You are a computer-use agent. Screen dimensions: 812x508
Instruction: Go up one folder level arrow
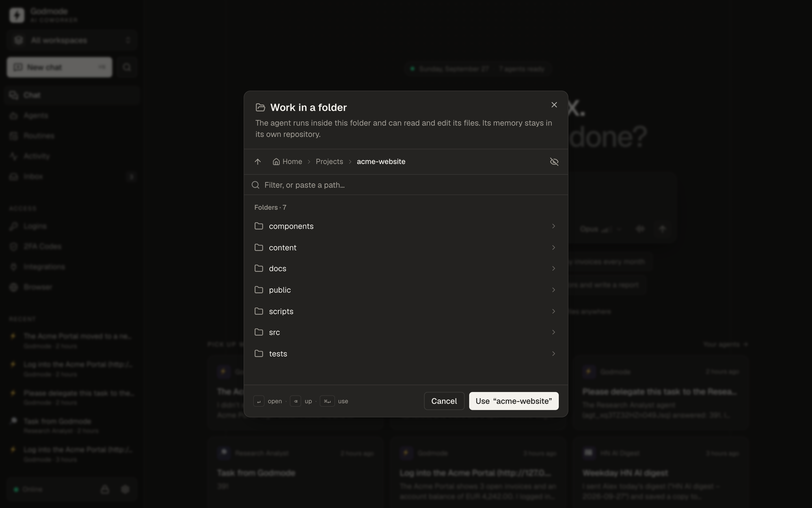[x=257, y=162]
